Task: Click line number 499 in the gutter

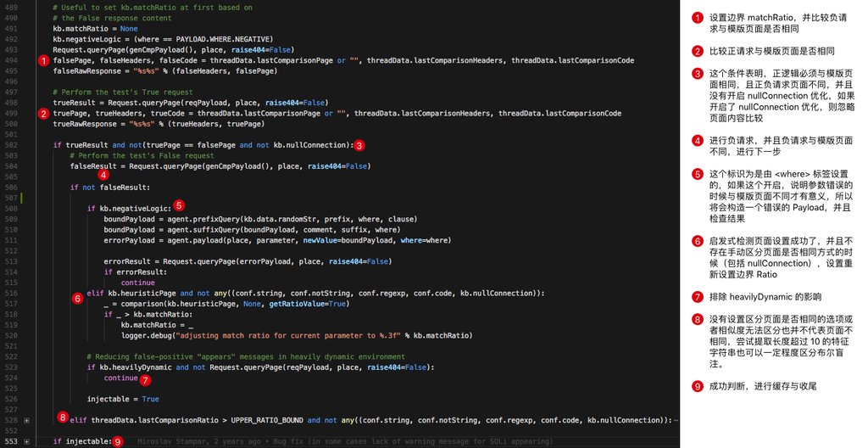Action: (11, 113)
